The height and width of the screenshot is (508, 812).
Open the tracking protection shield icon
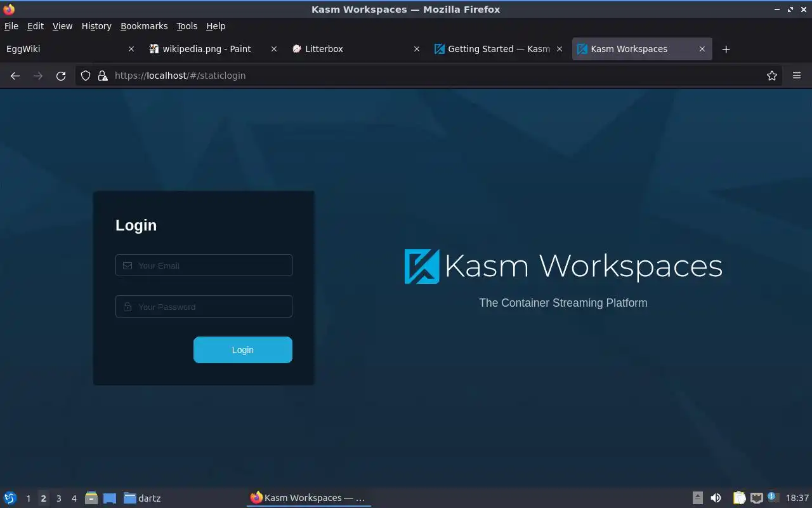tap(86, 76)
